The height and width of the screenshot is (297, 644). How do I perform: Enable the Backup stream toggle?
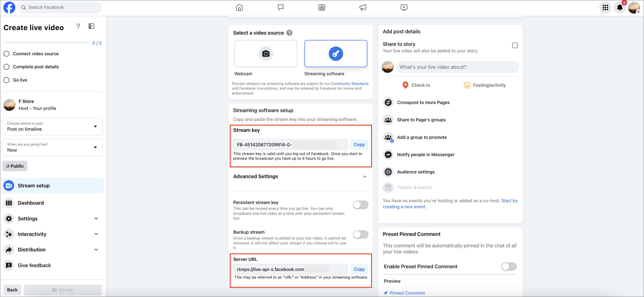360,235
